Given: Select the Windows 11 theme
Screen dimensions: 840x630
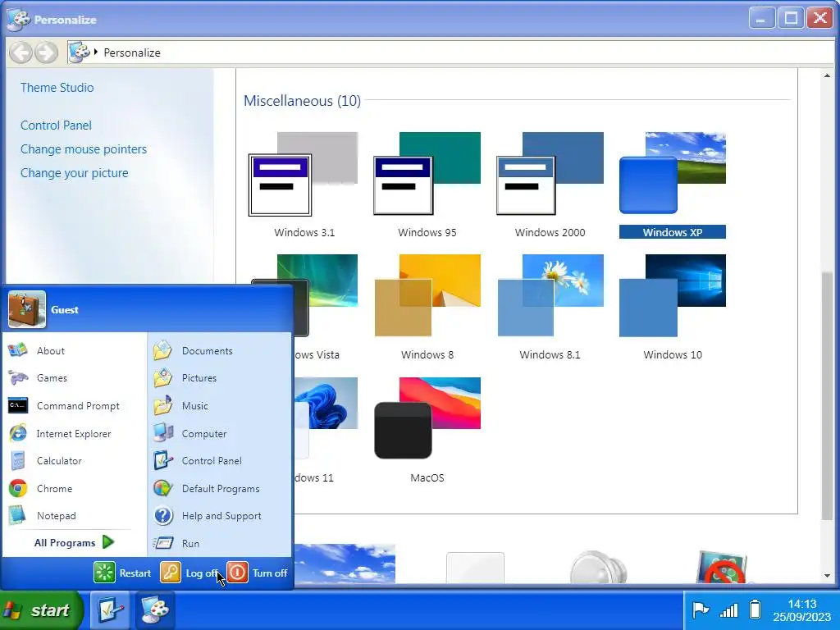Looking at the screenshot, I should [x=326, y=430].
